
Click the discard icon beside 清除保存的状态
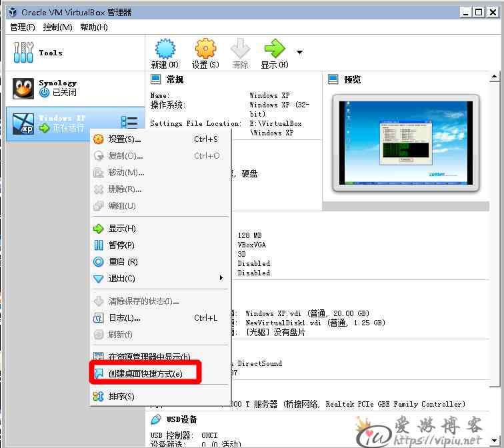(x=99, y=301)
